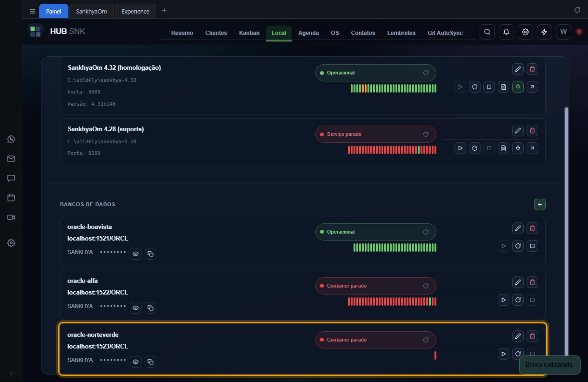Edit the SankhyaOm 4.32 (homologação) server entry
The image size is (588, 382).
518,69
